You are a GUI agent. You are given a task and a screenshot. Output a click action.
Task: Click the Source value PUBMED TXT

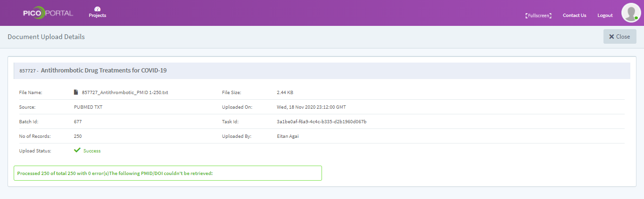(88, 107)
